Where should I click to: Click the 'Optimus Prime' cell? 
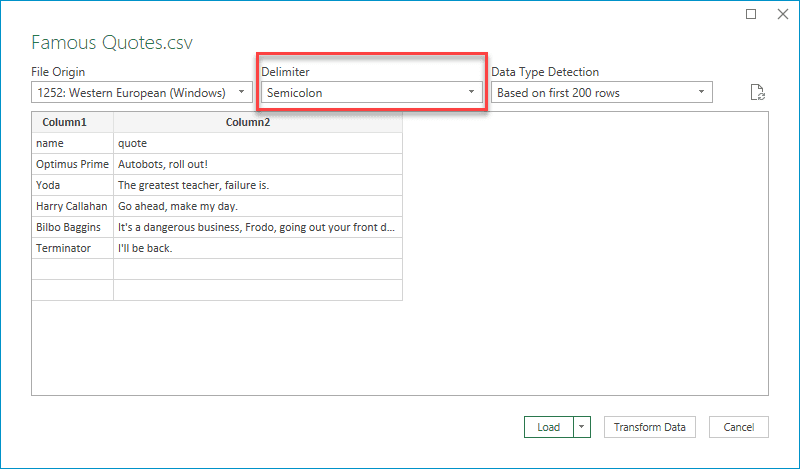click(x=72, y=164)
